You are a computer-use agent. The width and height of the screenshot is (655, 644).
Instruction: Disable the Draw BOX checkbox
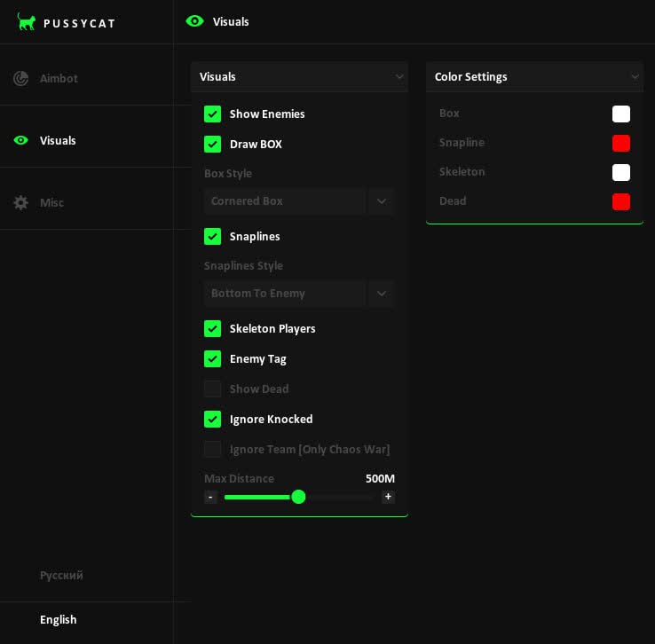point(212,144)
